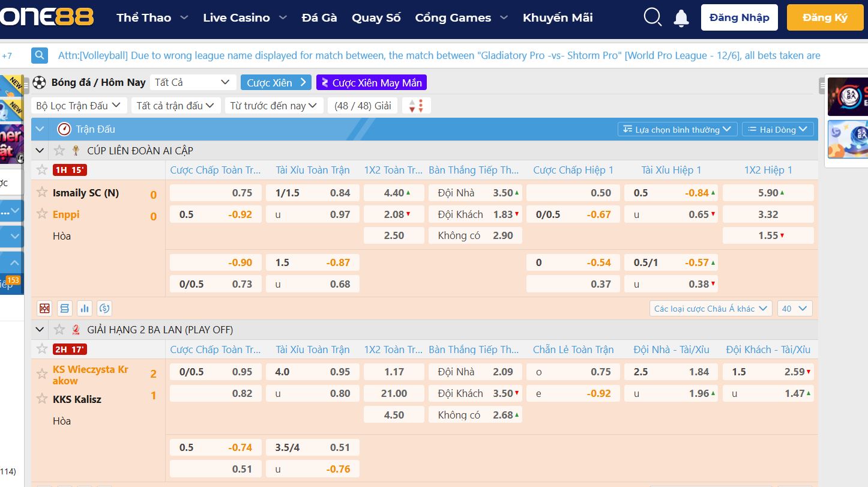This screenshot has height=487, width=868.
Task: Open the bar chart statistics icon
Action: [x=85, y=309]
